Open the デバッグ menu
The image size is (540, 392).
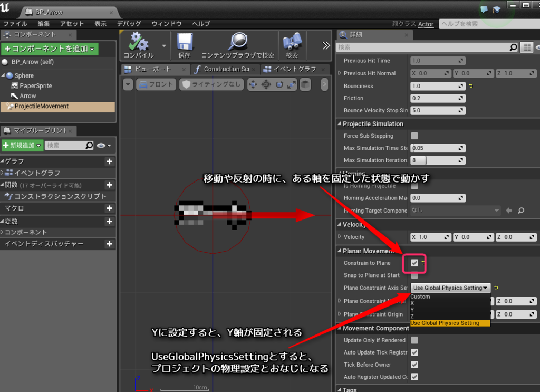pos(129,24)
